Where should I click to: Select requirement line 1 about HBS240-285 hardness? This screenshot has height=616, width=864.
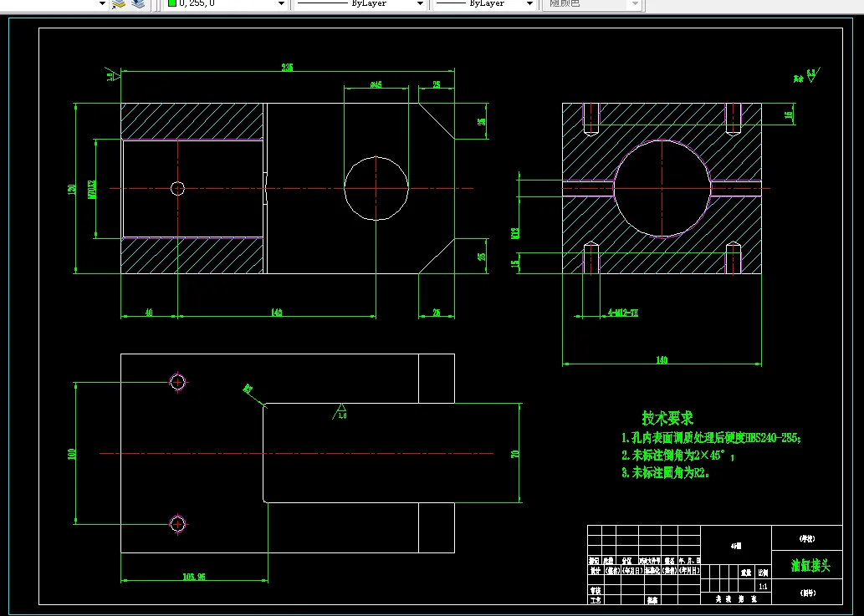pos(711,438)
